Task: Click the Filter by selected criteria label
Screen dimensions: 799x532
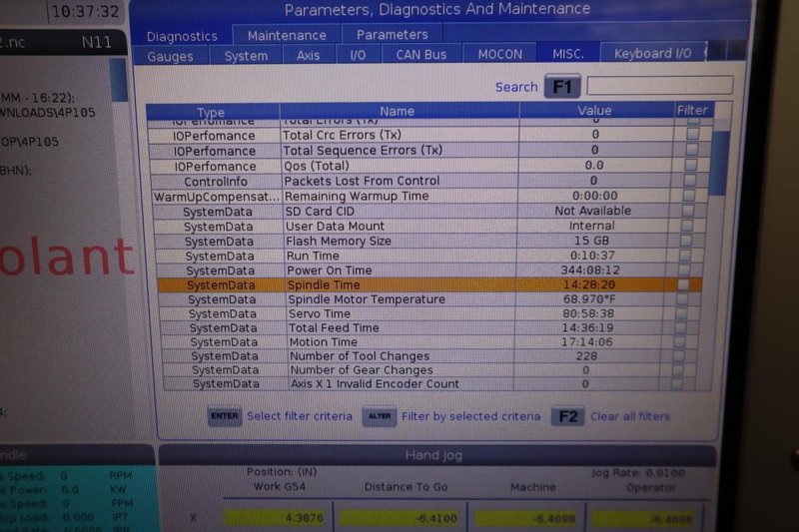Action: click(470, 416)
